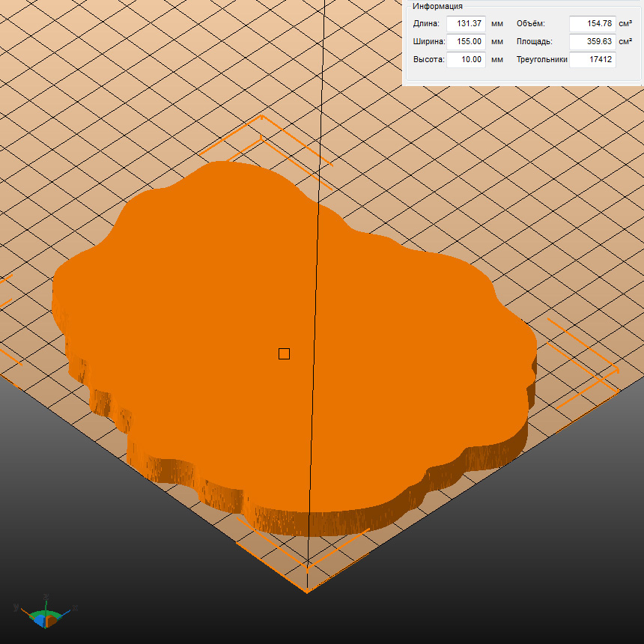Click the orange bounding corner bracket at top
The height and width of the screenshot is (644, 644).
(x=263, y=120)
